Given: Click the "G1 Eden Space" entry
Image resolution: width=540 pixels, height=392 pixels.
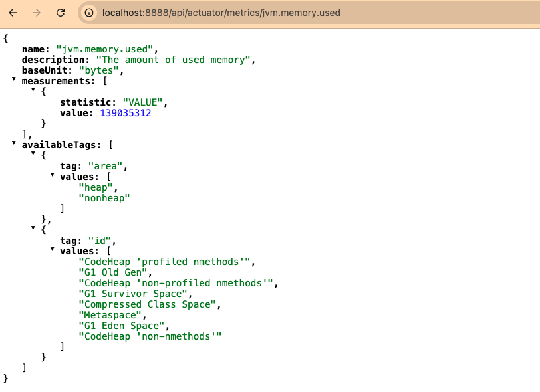Looking at the screenshot, I should [122, 326].
